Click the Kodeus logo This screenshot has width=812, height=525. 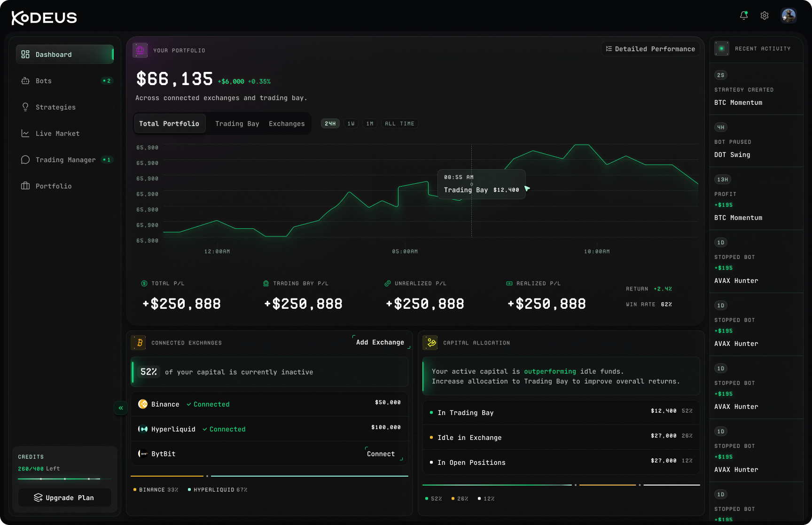click(x=44, y=18)
